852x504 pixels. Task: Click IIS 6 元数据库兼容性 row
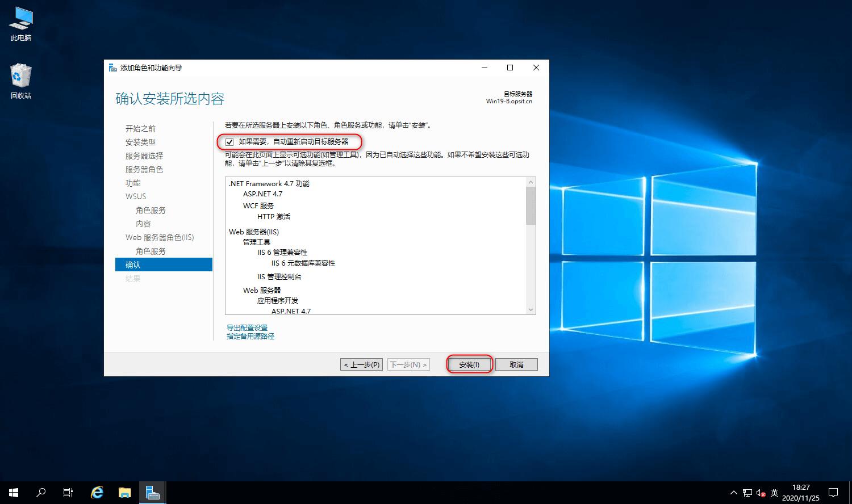(303, 263)
